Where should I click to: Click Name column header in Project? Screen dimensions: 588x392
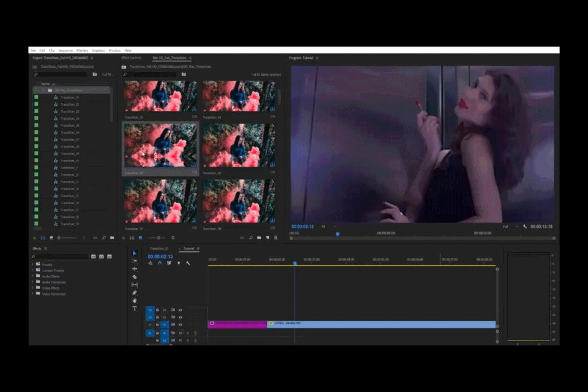click(46, 84)
